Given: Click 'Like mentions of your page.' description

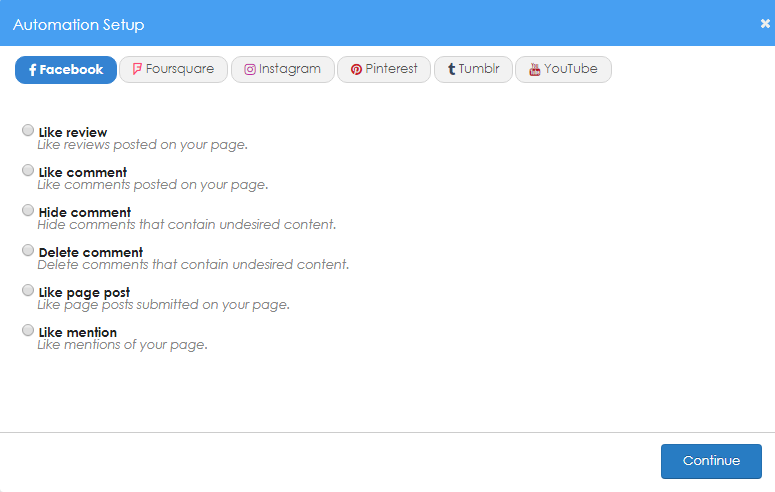Looking at the screenshot, I should coord(123,345).
